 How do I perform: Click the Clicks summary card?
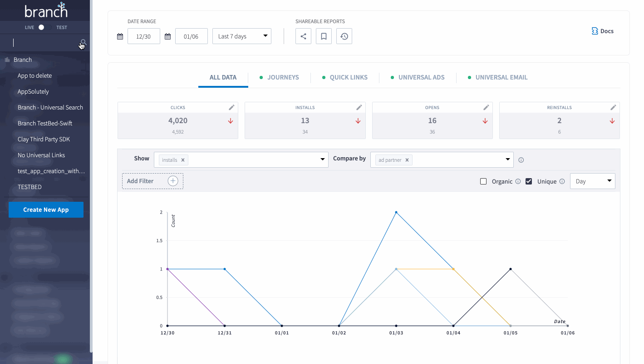point(178,120)
